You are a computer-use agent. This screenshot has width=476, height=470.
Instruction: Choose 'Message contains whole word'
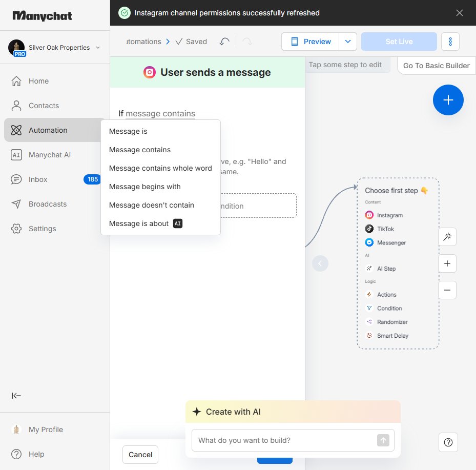click(x=160, y=168)
